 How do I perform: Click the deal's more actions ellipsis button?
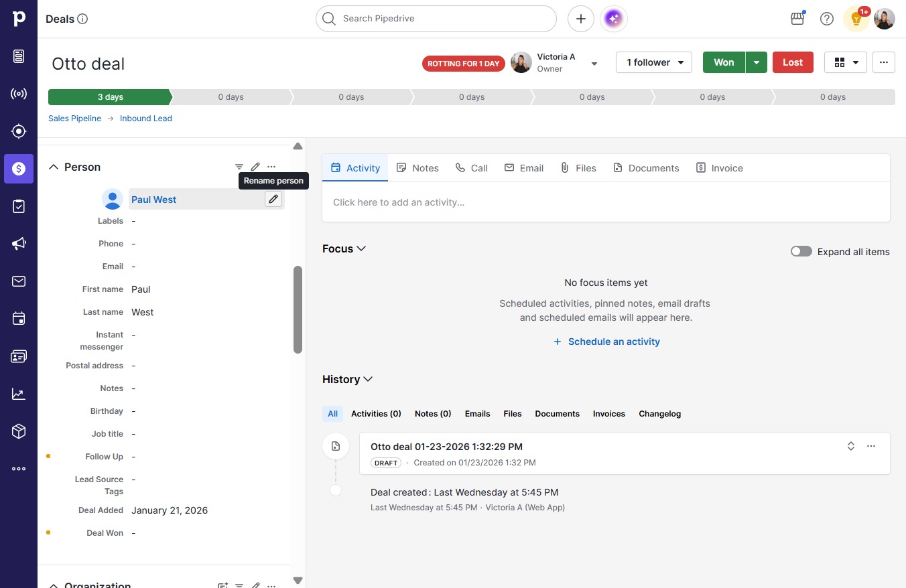tap(884, 62)
